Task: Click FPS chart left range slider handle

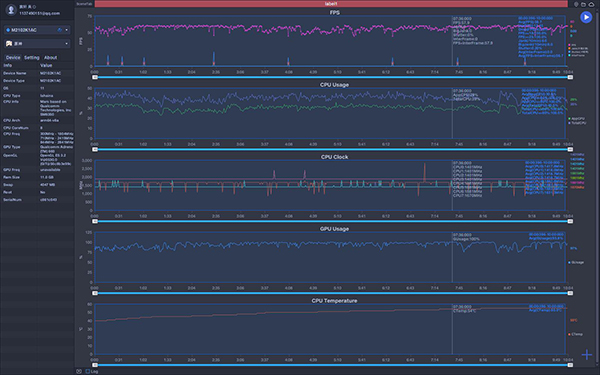Action: pos(95,77)
